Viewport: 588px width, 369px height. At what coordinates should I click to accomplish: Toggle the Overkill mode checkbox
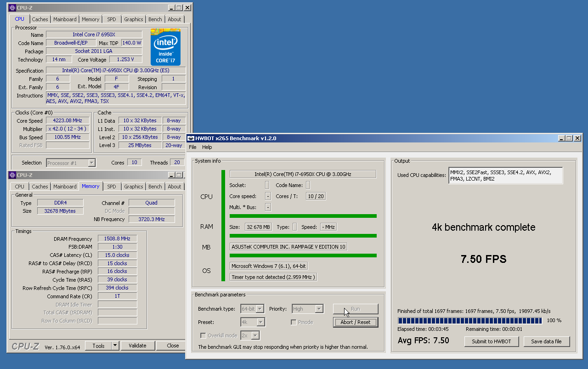pyautogui.click(x=203, y=335)
